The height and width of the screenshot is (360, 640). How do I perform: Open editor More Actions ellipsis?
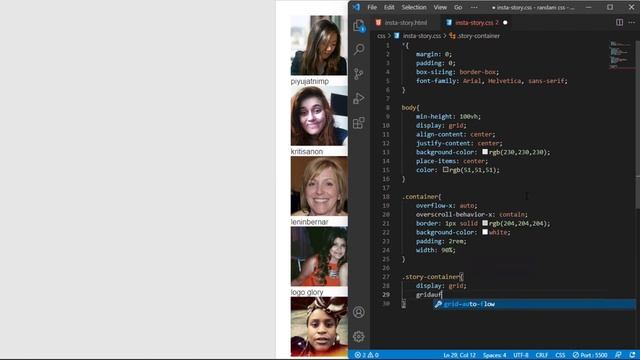tap(631, 22)
